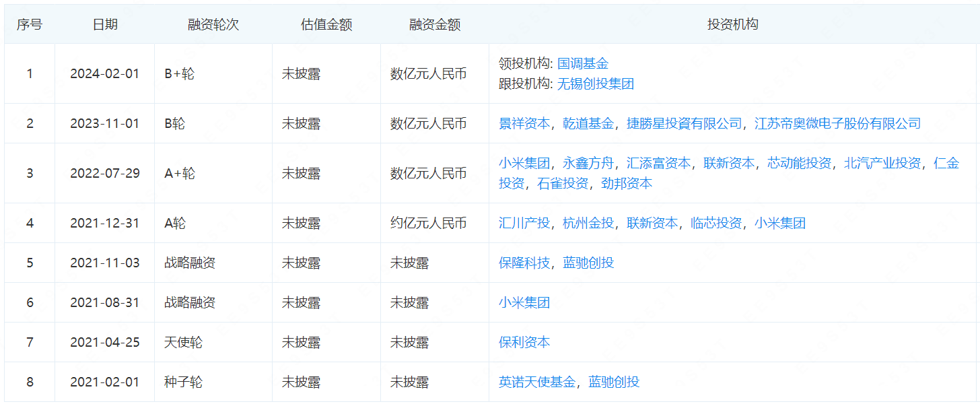Open the 国调基金 lead investor link
980x404 pixels.
583,63
